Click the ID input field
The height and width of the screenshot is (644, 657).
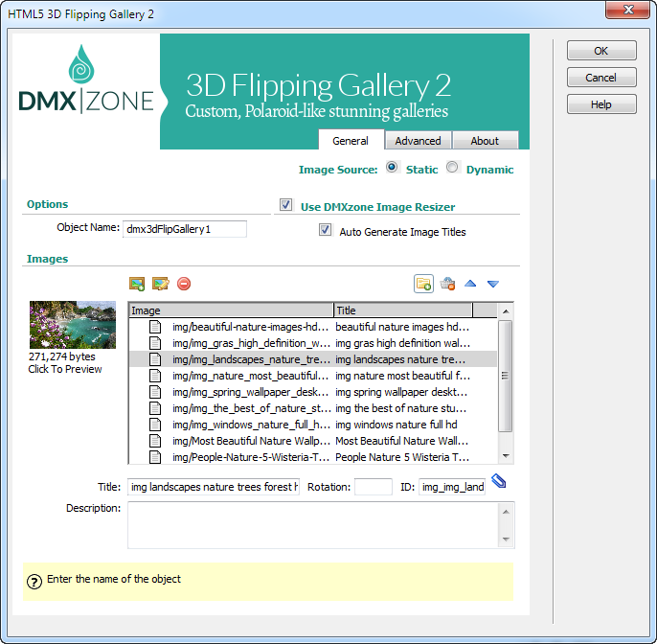pyautogui.click(x=452, y=487)
